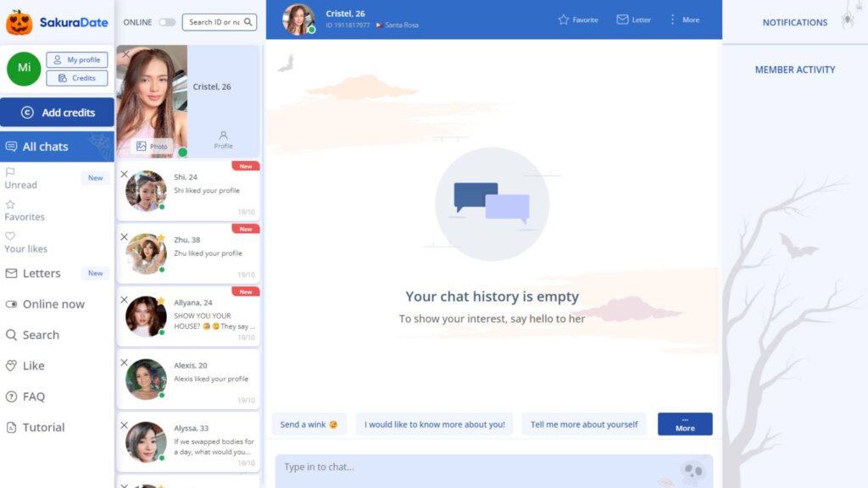Screen dimensions: 868x488
Task: Dismiss the Shi chat with X
Action: coord(124,175)
